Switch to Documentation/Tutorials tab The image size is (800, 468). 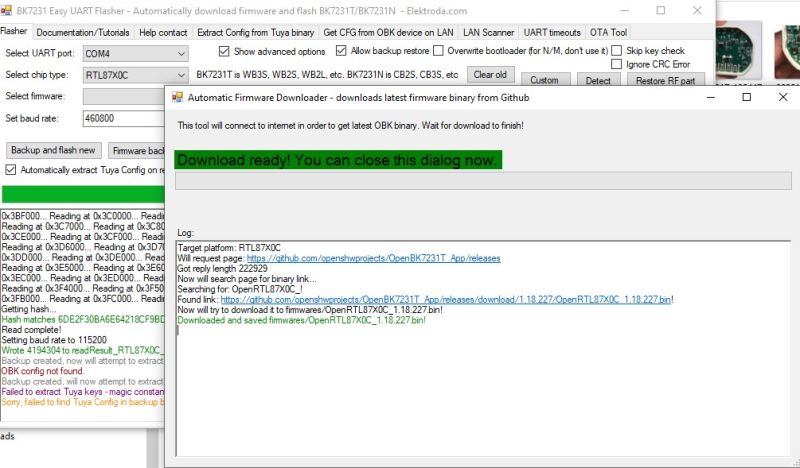83,33
